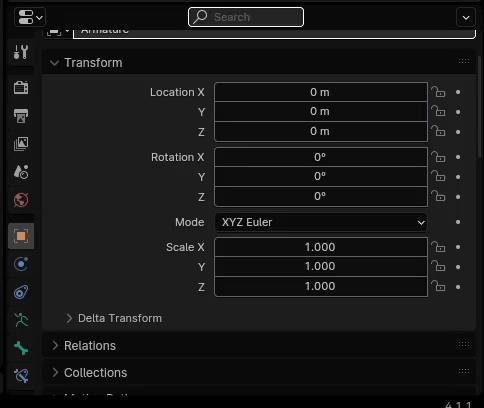Open the editor type dropdown
The image size is (484, 408).
(x=30, y=17)
